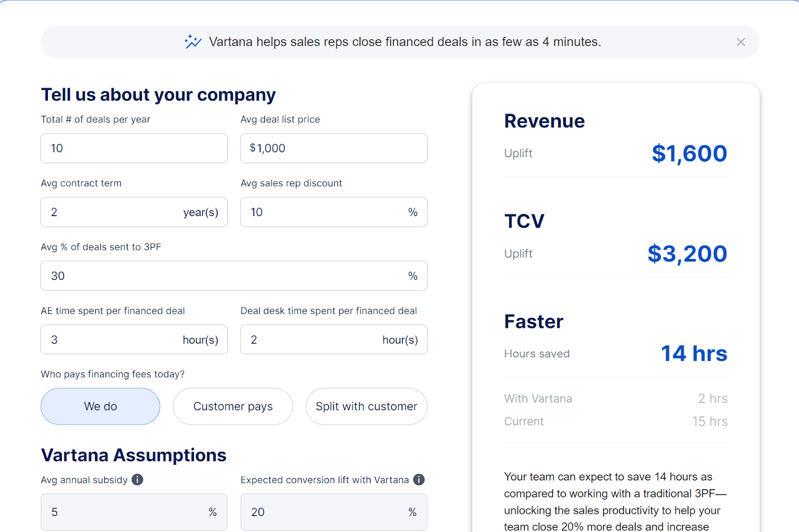Click the 'With Vartana' 2 hrs value
Screen dimensions: 799x532
pyautogui.click(x=713, y=399)
